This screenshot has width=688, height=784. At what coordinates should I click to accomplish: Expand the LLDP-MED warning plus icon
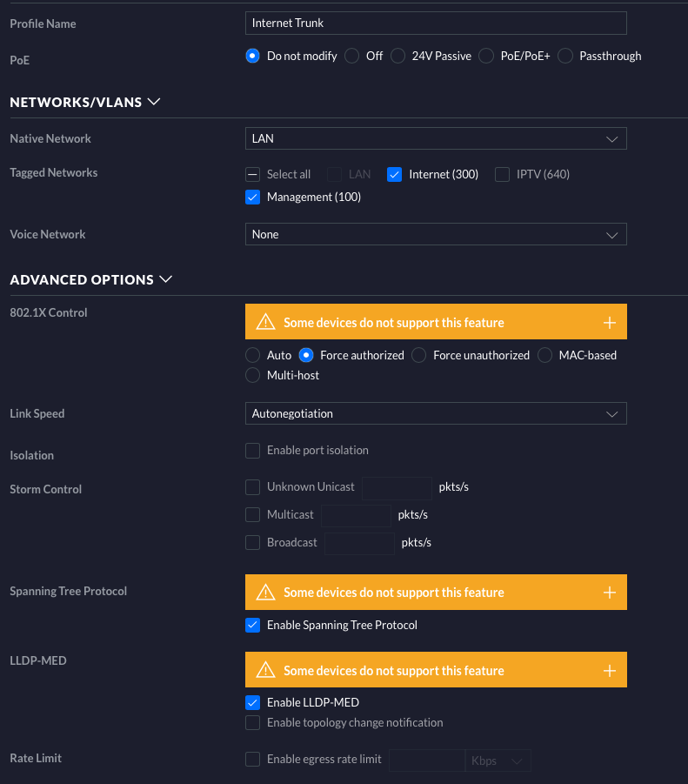(x=609, y=671)
